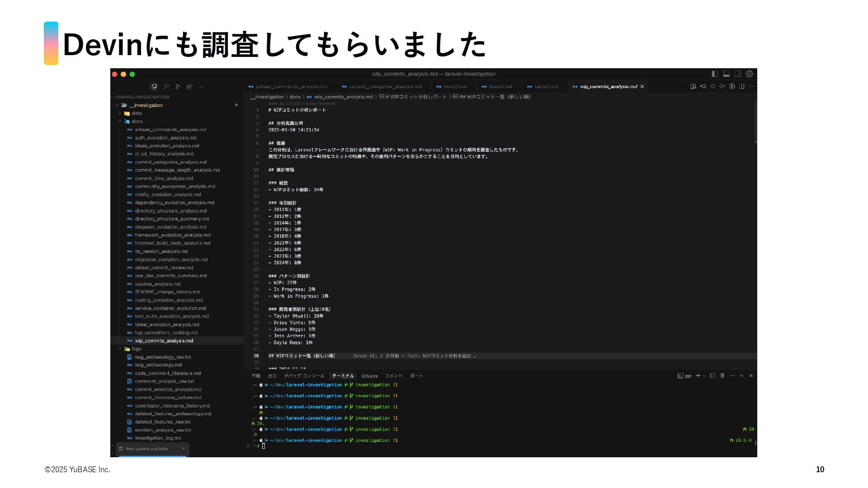
Task: Open the GitLens panel tab
Action: (x=369, y=376)
